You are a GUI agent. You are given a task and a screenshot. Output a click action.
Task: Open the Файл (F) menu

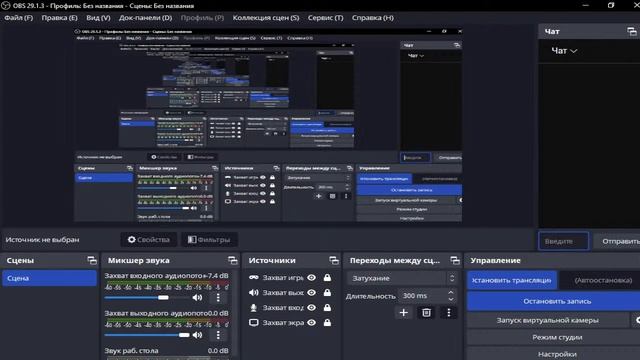coord(18,18)
